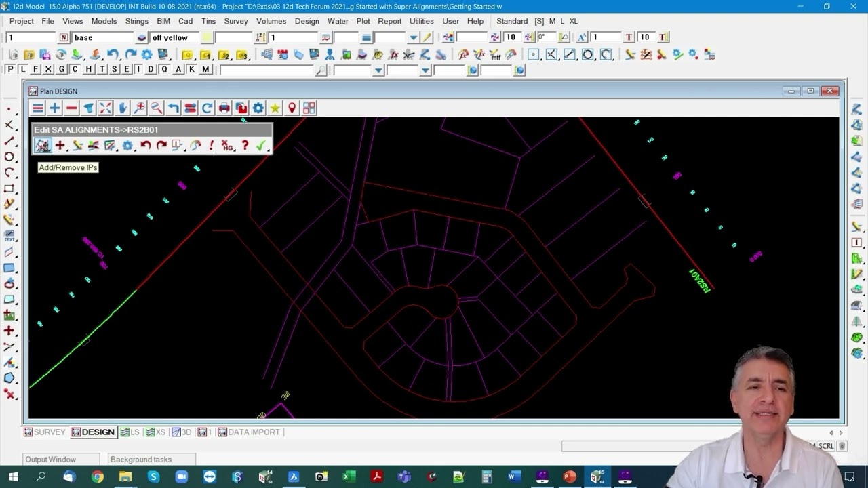Viewport: 868px width, 488px height.
Task: Click the Plot printer icon in Plan view
Action: click(x=224, y=108)
